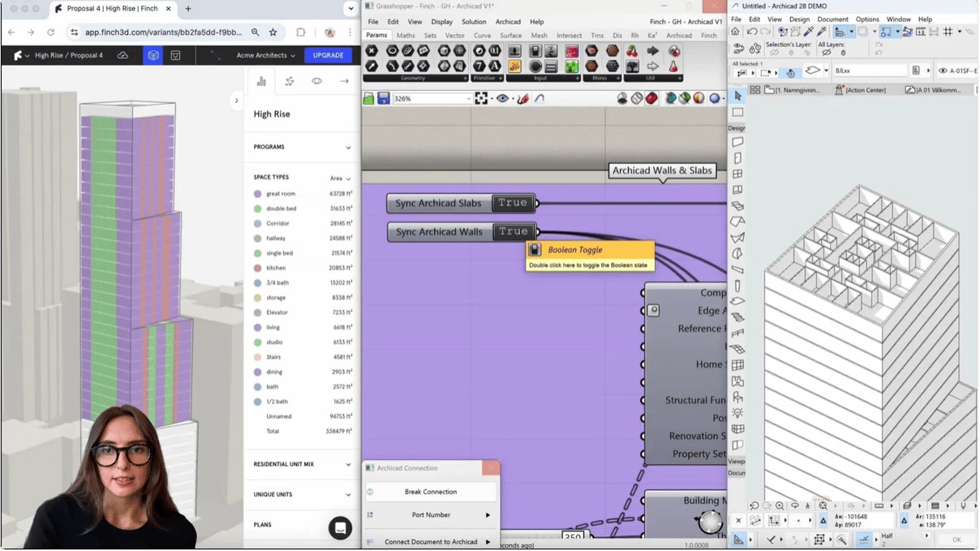Click the red shaded preview icon in Grasshopper
Viewport: 980px width, 551px height.
point(651,98)
